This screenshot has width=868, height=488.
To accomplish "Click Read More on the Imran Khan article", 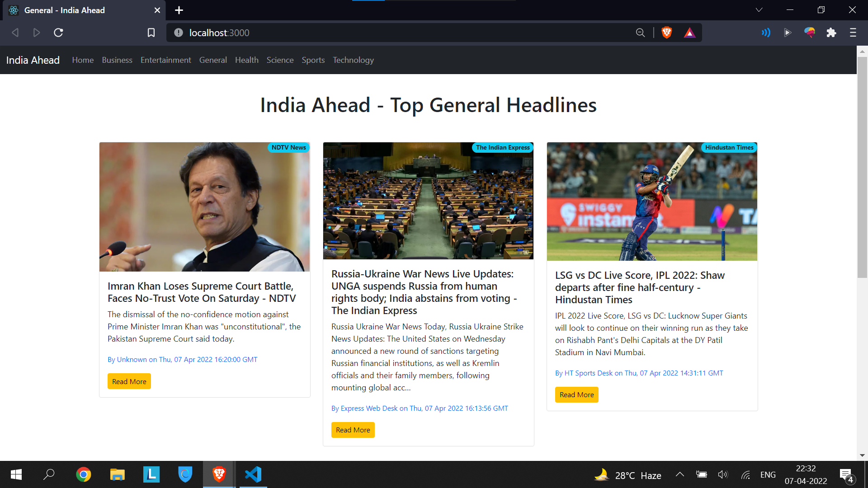I will click(129, 381).
